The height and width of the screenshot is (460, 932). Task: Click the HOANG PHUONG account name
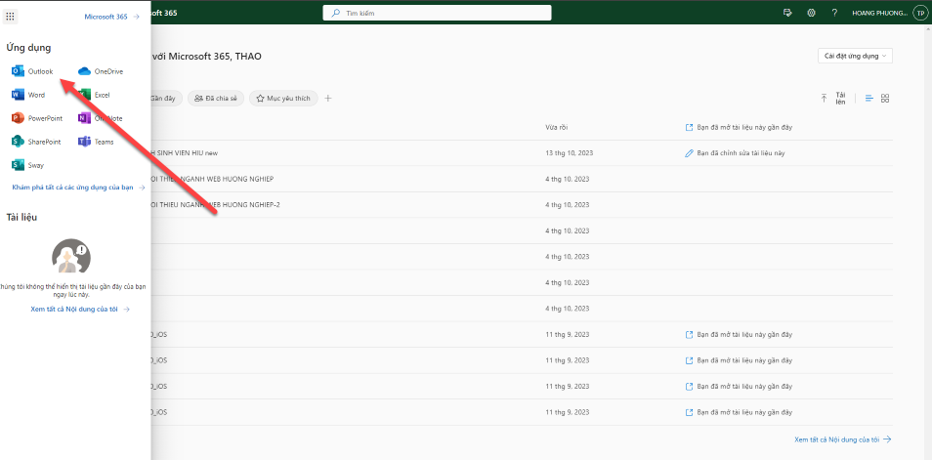click(880, 13)
